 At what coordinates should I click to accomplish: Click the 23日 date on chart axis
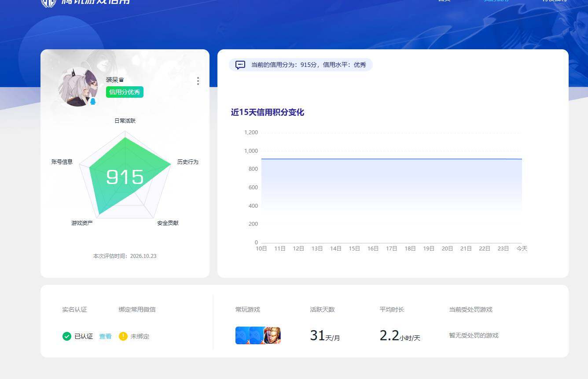pos(503,249)
